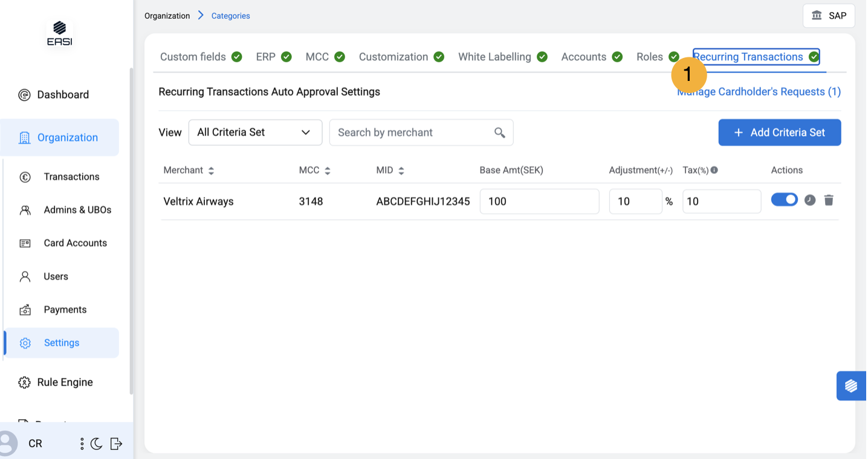Image resolution: width=868 pixels, height=459 pixels.
Task: Open the All Criteria Set dropdown
Action: (254, 133)
